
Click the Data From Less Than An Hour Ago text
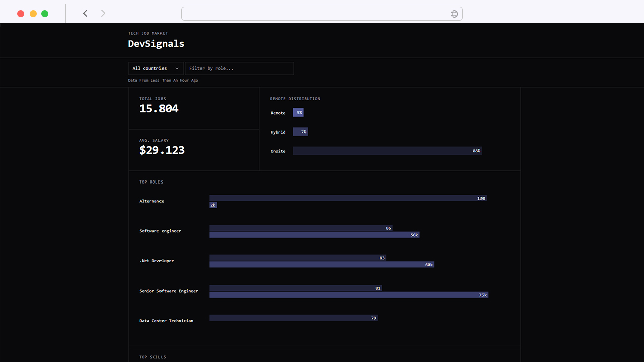164,80
